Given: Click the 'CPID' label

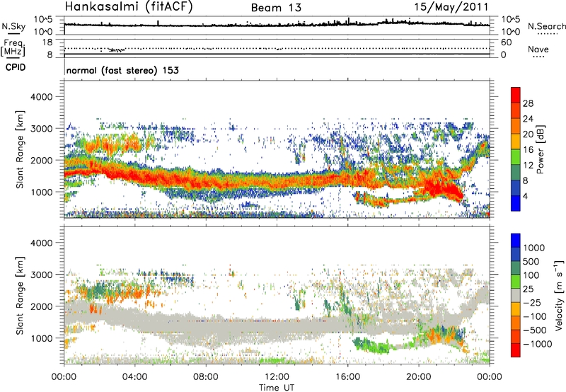Looking at the screenshot, I should pyautogui.click(x=16, y=67).
